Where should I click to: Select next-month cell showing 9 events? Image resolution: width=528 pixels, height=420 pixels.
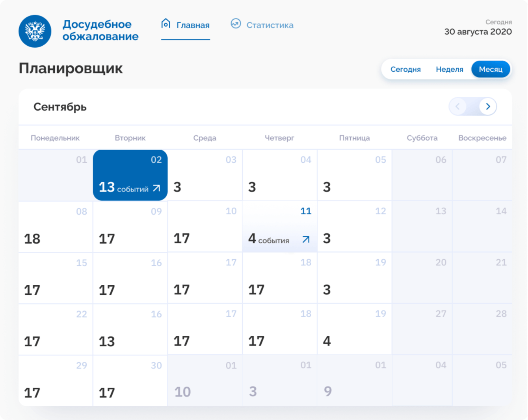[355, 381]
